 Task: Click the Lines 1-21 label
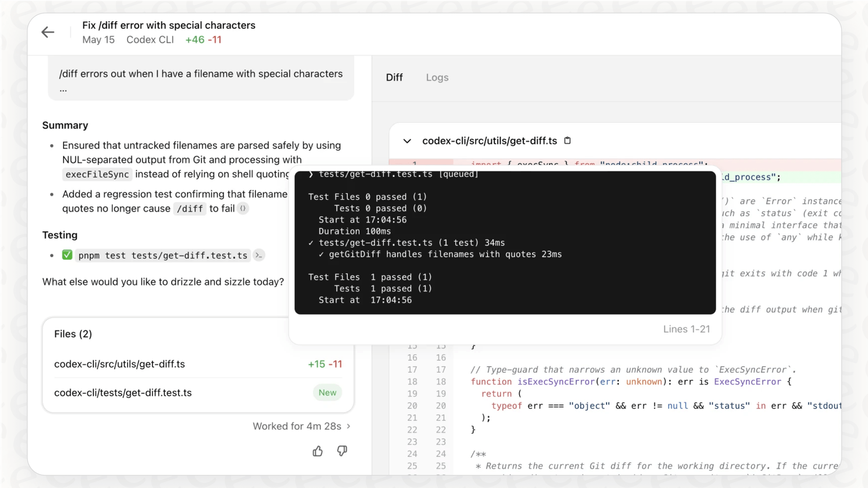(x=686, y=329)
